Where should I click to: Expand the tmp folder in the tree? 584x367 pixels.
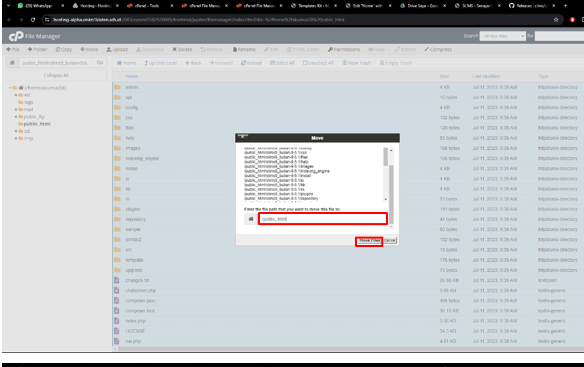point(16,138)
